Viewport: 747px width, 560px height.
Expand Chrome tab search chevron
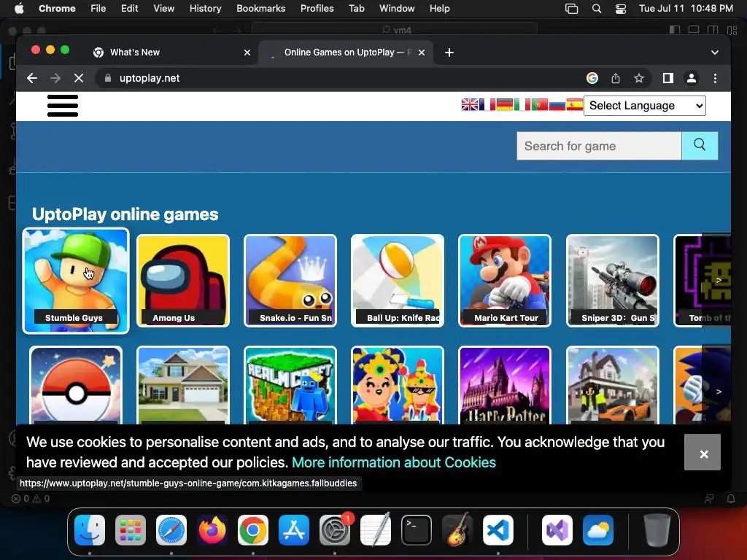pyautogui.click(x=715, y=52)
